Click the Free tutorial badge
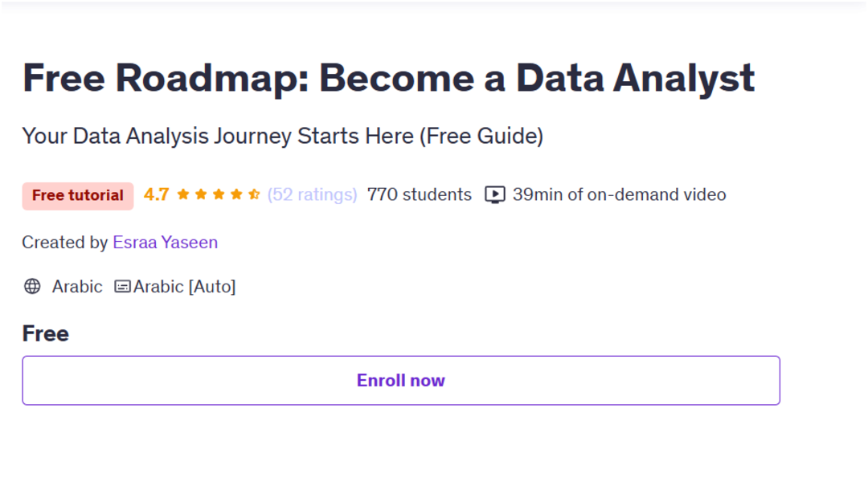 click(x=77, y=196)
